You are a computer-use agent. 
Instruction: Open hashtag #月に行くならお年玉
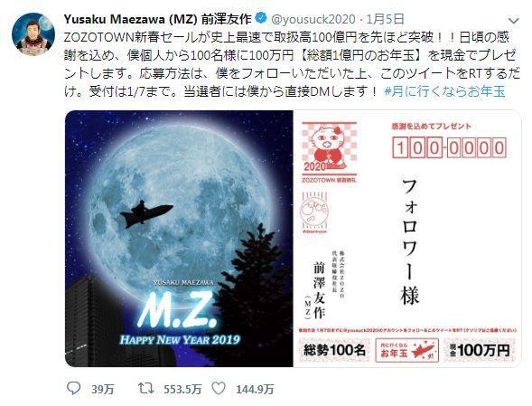tap(444, 91)
